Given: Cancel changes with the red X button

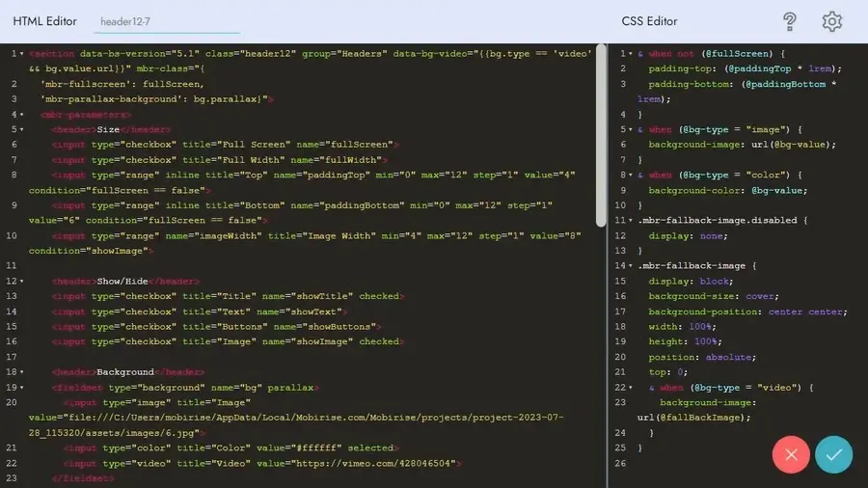Looking at the screenshot, I should (x=791, y=455).
